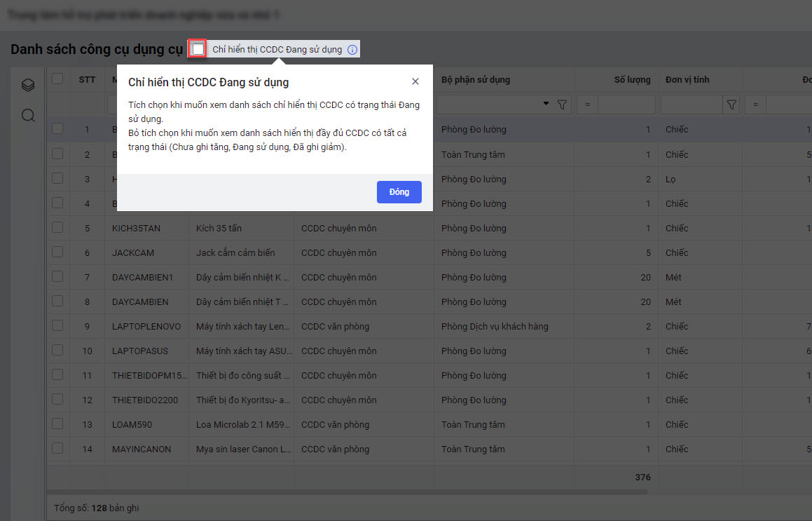Click the equals operator in Số lượng filter

(587, 104)
